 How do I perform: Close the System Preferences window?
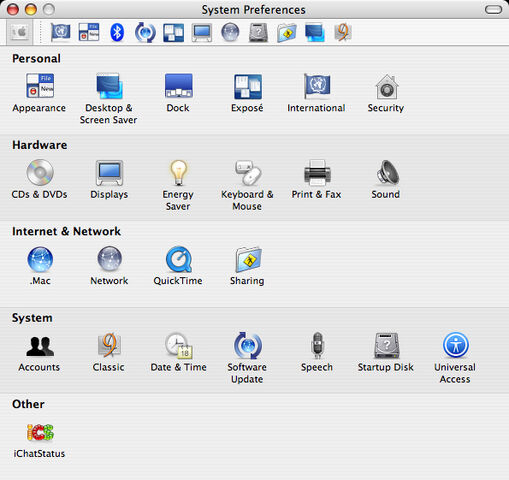click(x=13, y=9)
